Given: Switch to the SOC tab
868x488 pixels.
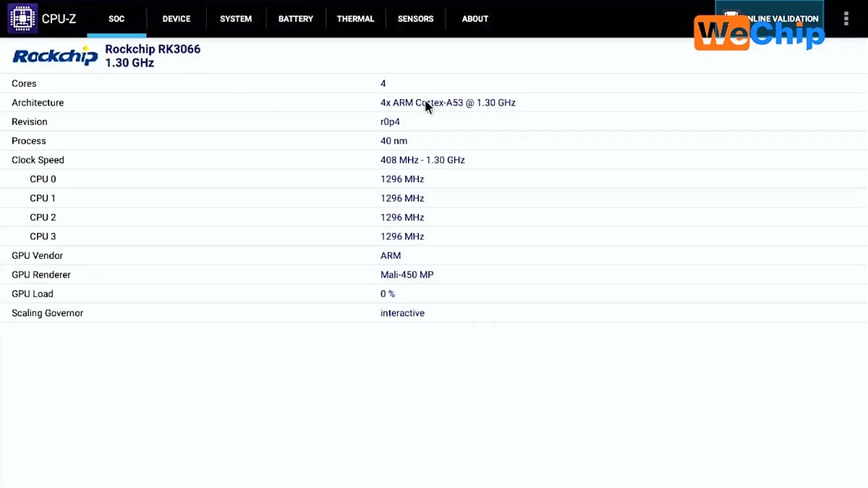Looking at the screenshot, I should (x=116, y=19).
